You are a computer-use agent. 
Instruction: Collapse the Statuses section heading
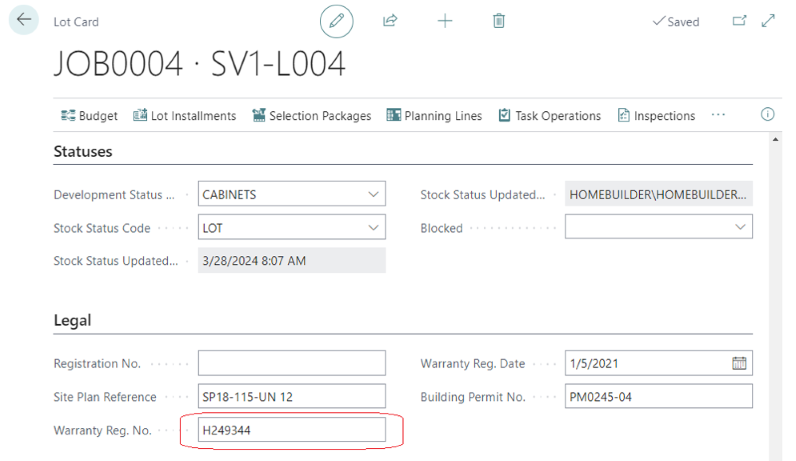click(x=83, y=152)
